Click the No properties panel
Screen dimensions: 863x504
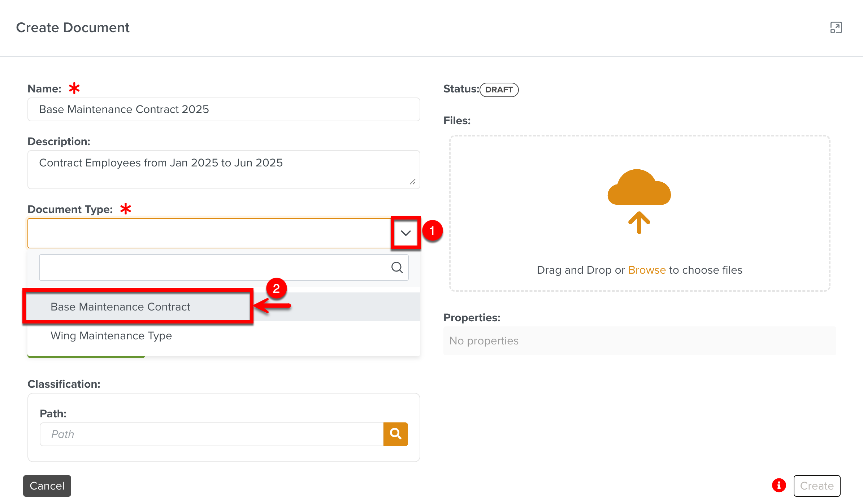point(639,341)
